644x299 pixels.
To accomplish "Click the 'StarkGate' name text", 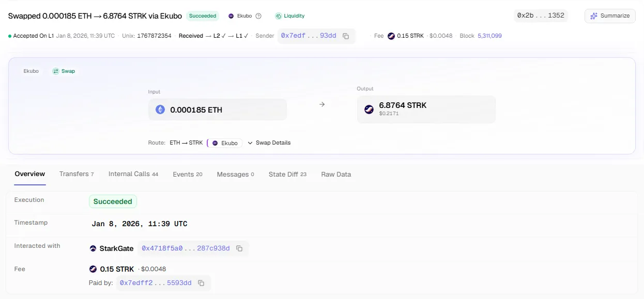I will pos(116,248).
